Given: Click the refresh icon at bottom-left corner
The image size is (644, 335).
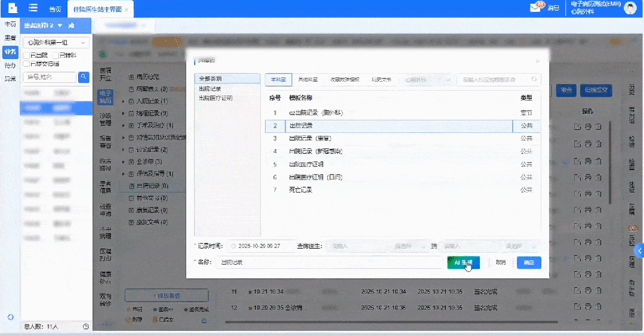Looking at the screenshot, I should (x=10, y=317).
